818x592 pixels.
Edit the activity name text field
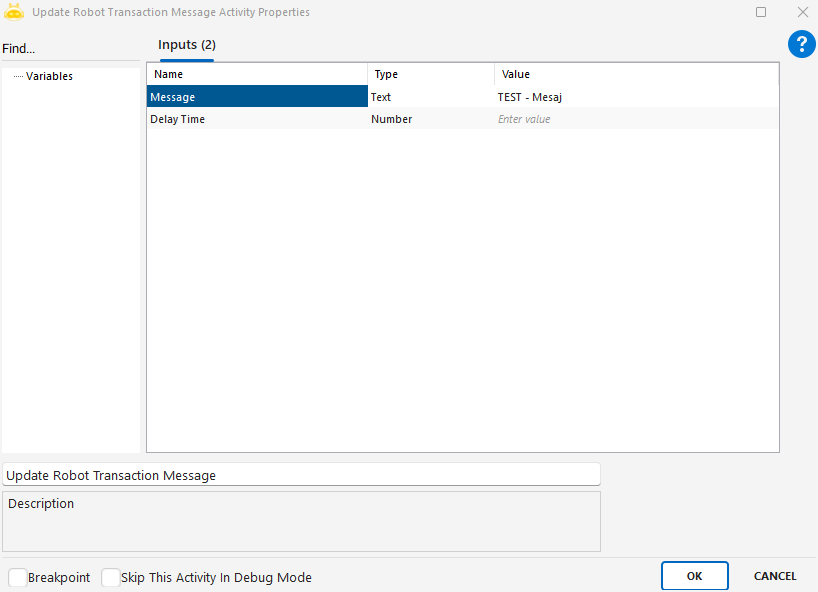301,475
